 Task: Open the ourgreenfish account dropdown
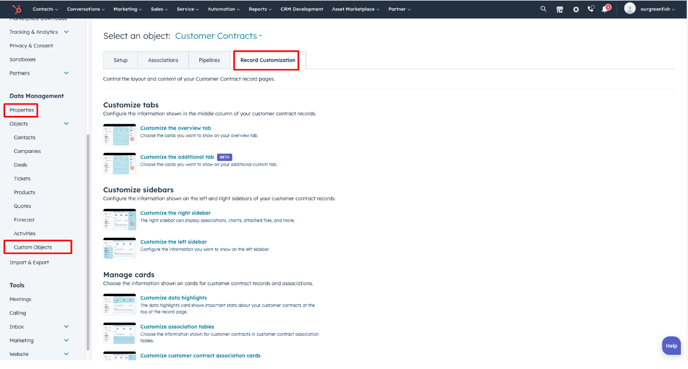coord(657,9)
